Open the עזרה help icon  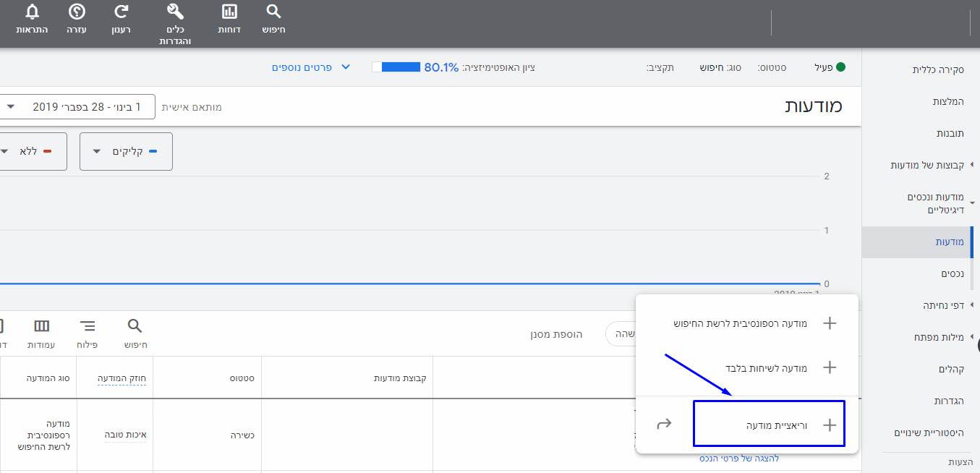(x=77, y=12)
